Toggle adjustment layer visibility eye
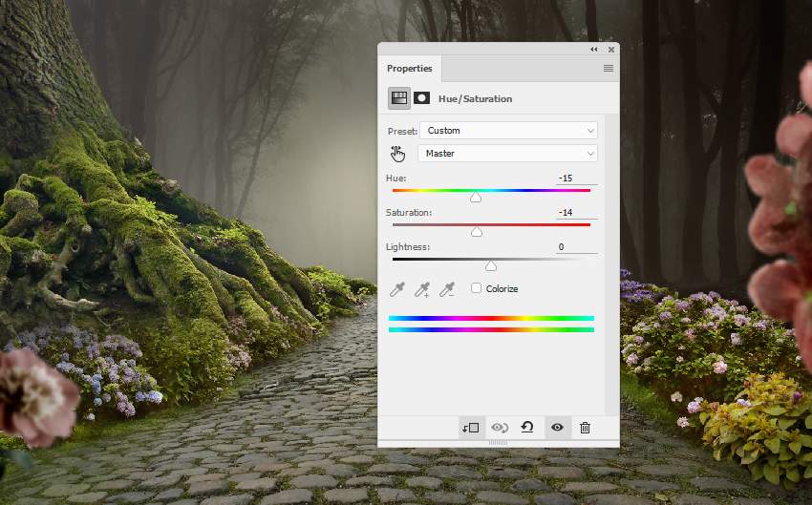 point(557,428)
